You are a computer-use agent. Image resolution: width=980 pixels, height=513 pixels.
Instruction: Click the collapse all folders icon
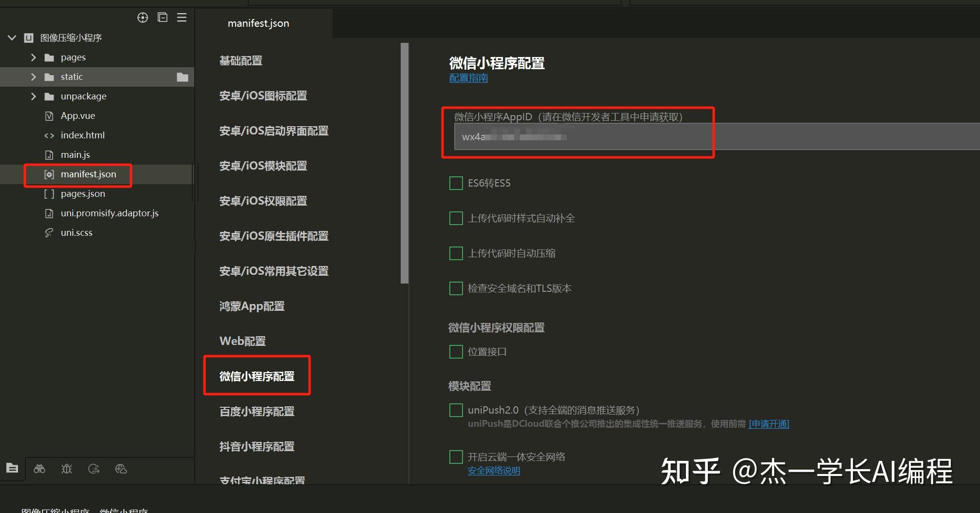[x=163, y=18]
